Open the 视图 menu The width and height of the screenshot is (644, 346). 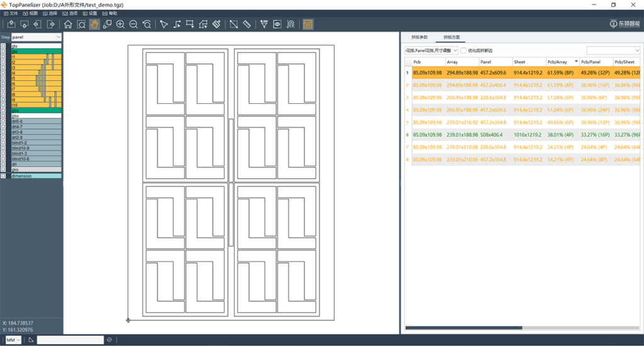tap(30, 14)
